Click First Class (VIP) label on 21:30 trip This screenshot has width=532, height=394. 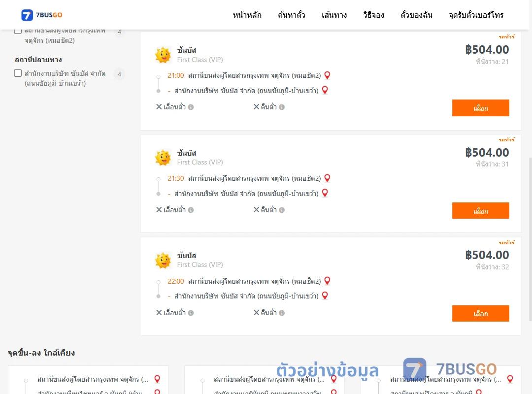(200, 162)
